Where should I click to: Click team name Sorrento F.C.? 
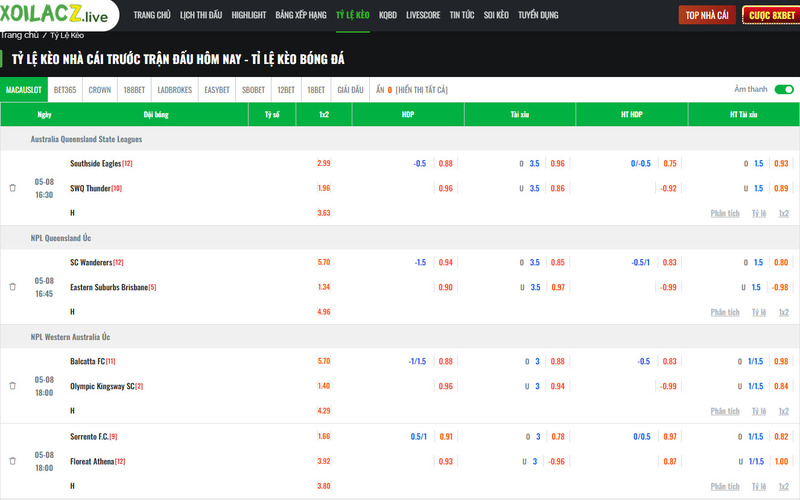click(89, 437)
